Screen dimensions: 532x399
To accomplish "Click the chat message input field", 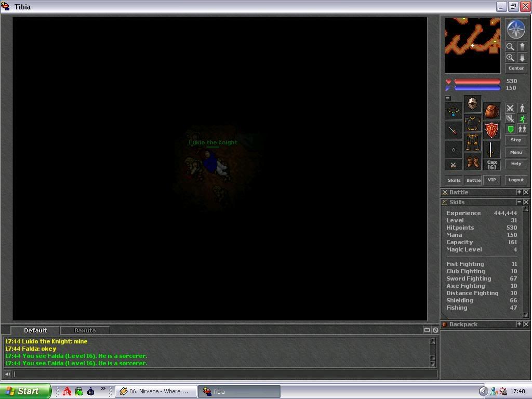I will click(x=225, y=374).
